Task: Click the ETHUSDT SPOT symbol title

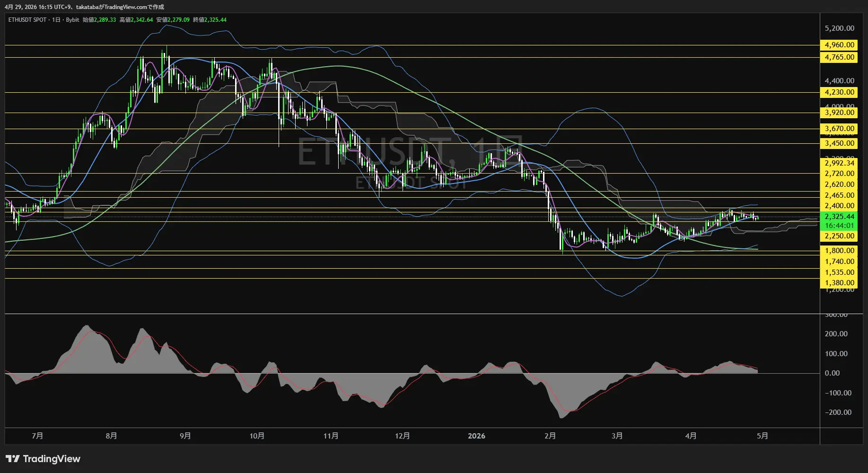Action: (27, 20)
